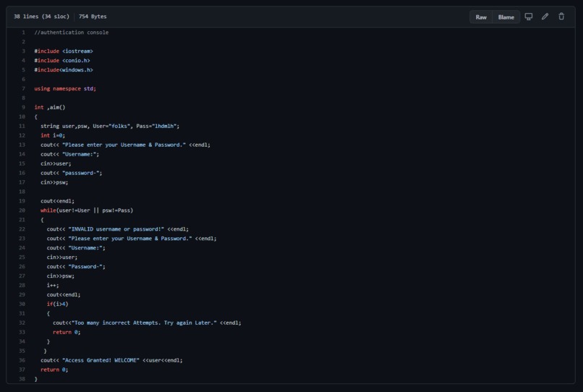Open file in GitHub Desktop icon
This screenshot has height=392, width=583.
point(528,17)
